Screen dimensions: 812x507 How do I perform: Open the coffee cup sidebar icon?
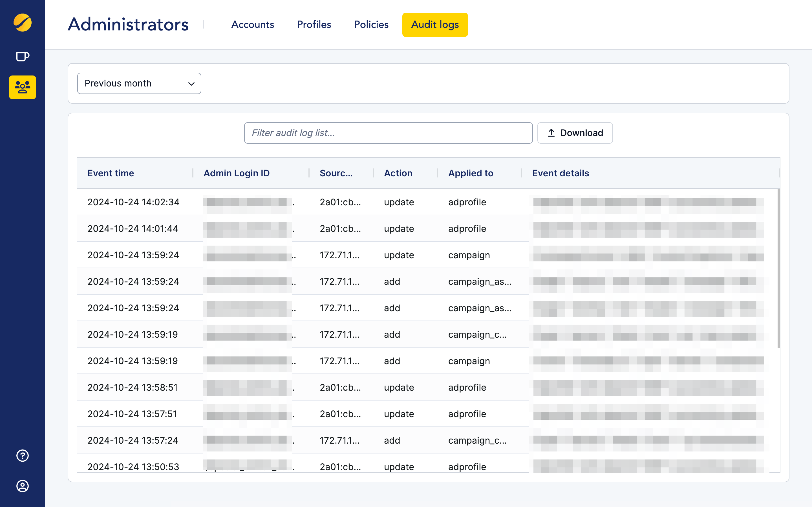pos(23,57)
